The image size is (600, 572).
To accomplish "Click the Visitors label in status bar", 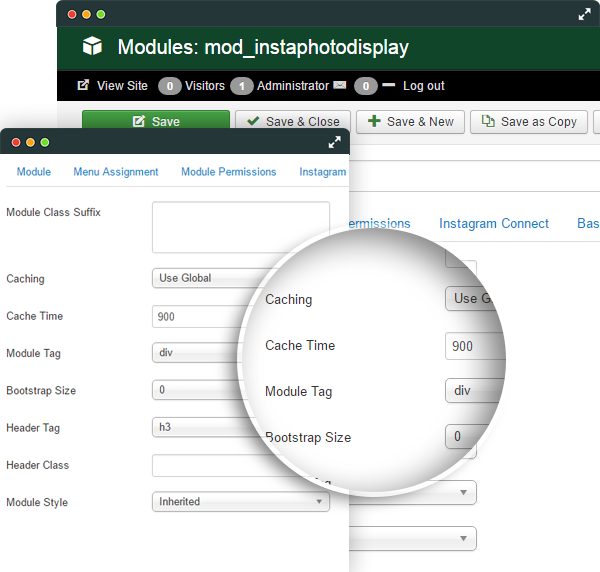I will tap(205, 85).
